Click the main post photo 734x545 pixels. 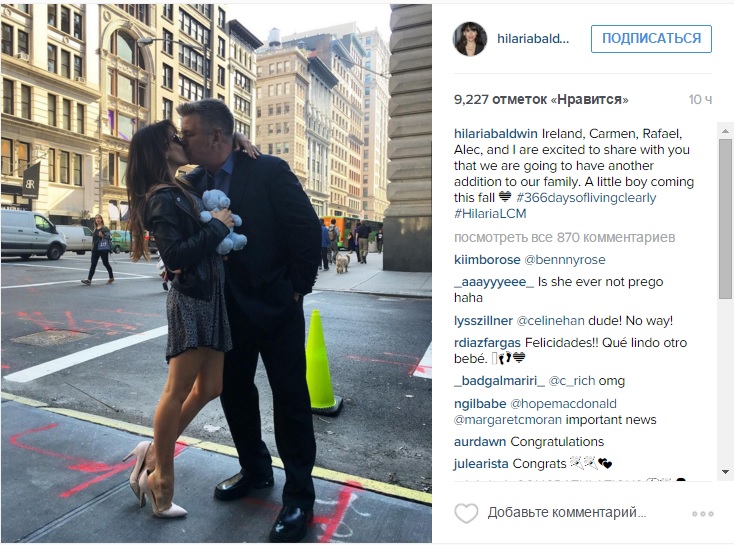pyautogui.click(x=216, y=273)
